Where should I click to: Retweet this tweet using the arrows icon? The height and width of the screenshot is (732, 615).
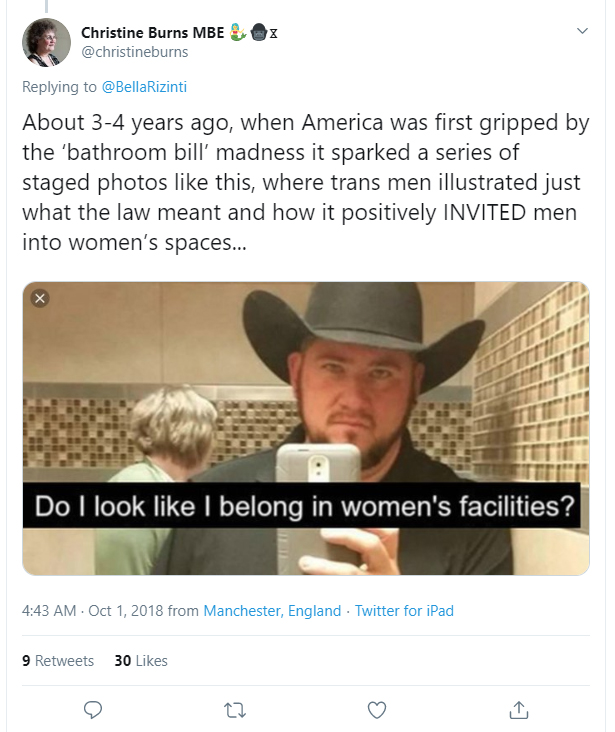coord(235,709)
